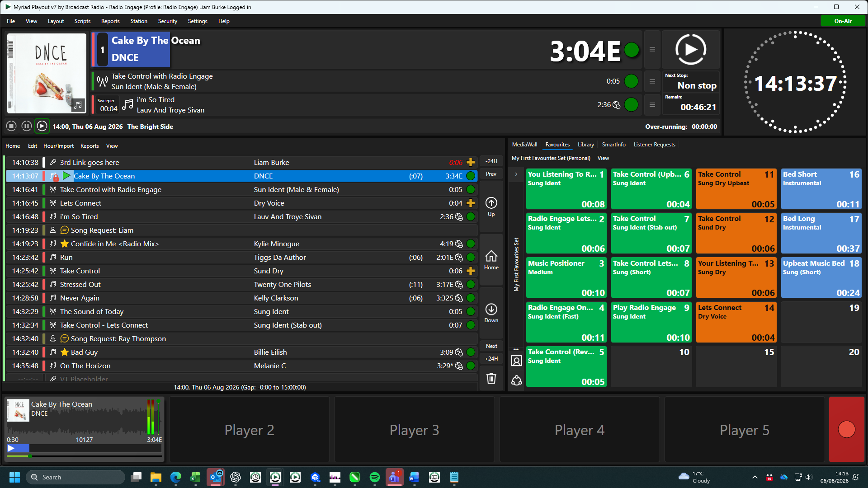The image size is (868, 488).
Task: Open the Settings menu in menu bar
Action: [x=198, y=21]
